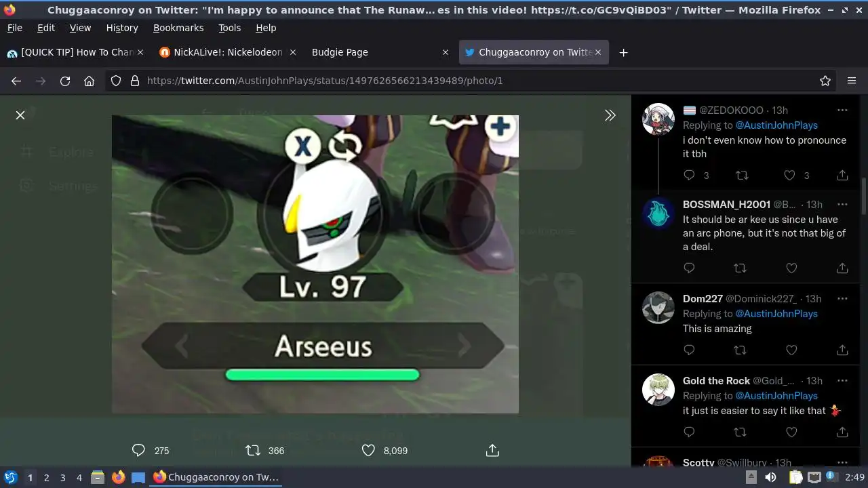
Task: Open more options for Scotty's reply
Action: click(x=842, y=462)
